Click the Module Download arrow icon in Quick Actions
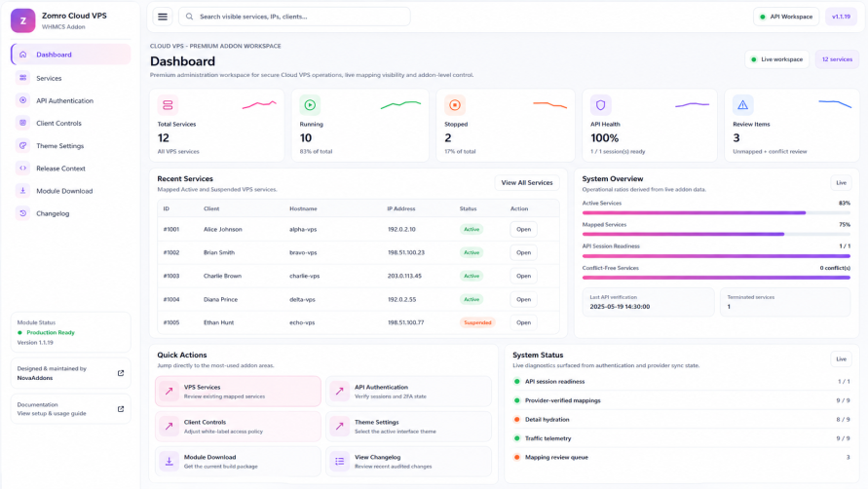868x489 pixels. (x=169, y=461)
